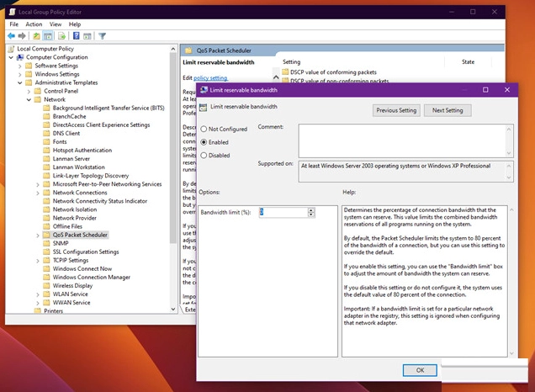535x392 pixels.
Task: Click the Forward arrow toolbar icon
Action: (22, 36)
